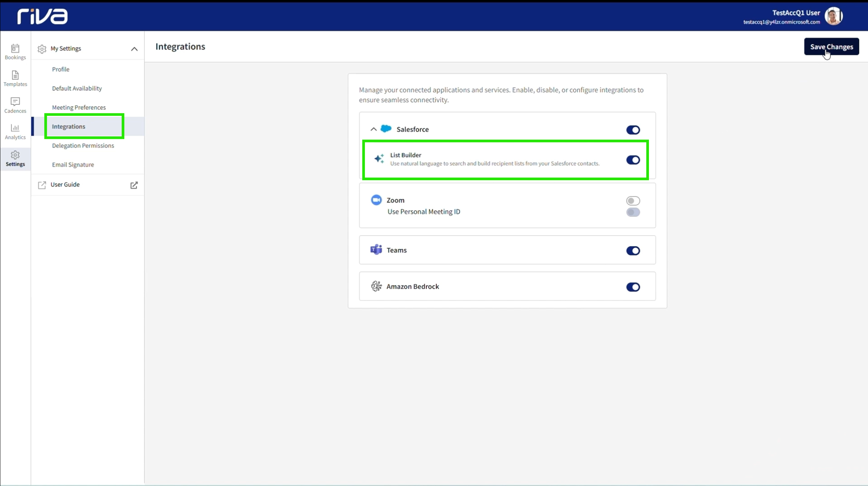
Task: Enable the Zoom integration toggle
Action: [x=633, y=200]
